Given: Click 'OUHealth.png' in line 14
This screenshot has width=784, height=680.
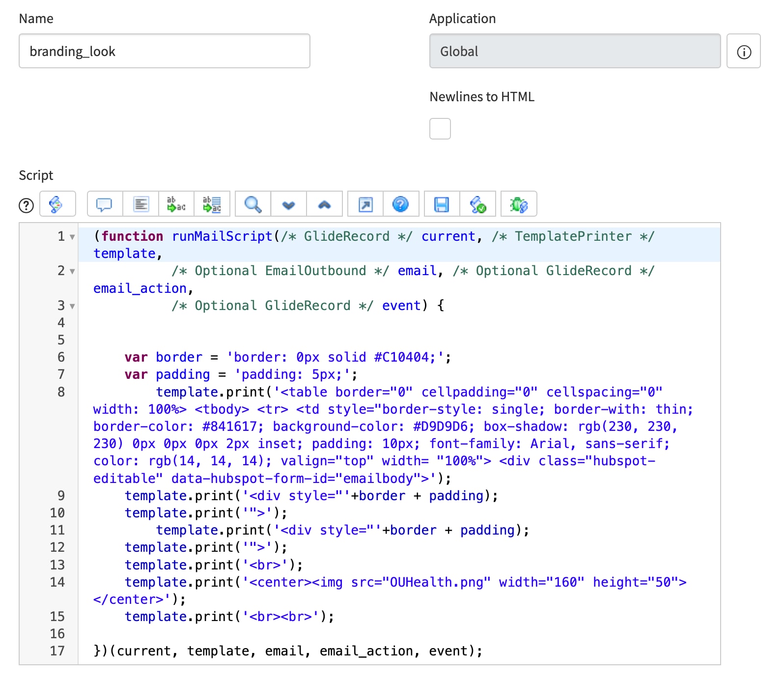Looking at the screenshot, I should tap(436, 582).
